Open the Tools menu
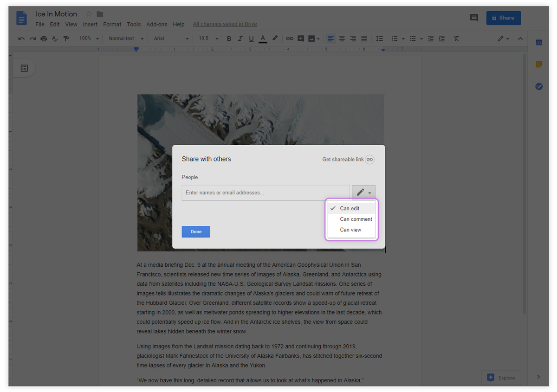Viewport: 557px width, 392px height. 134,24
